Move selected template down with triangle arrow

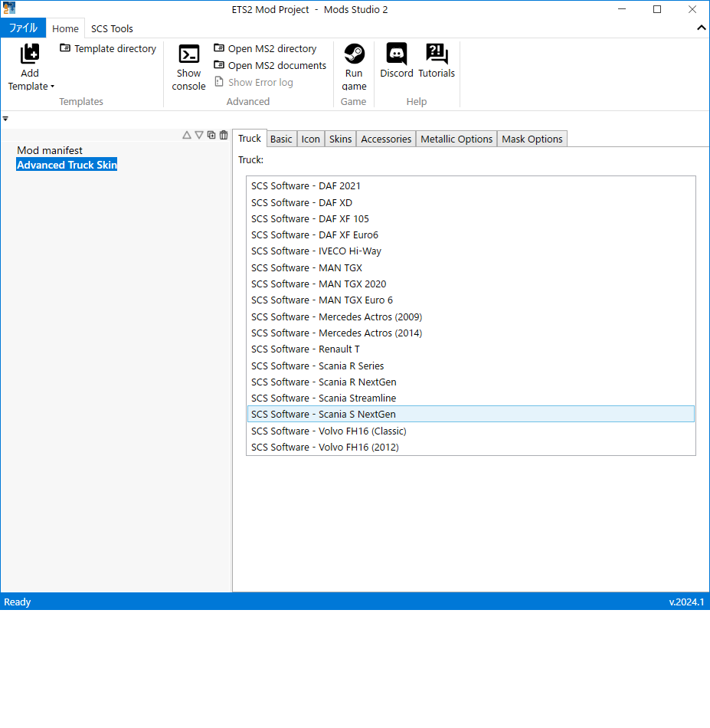coord(199,135)
